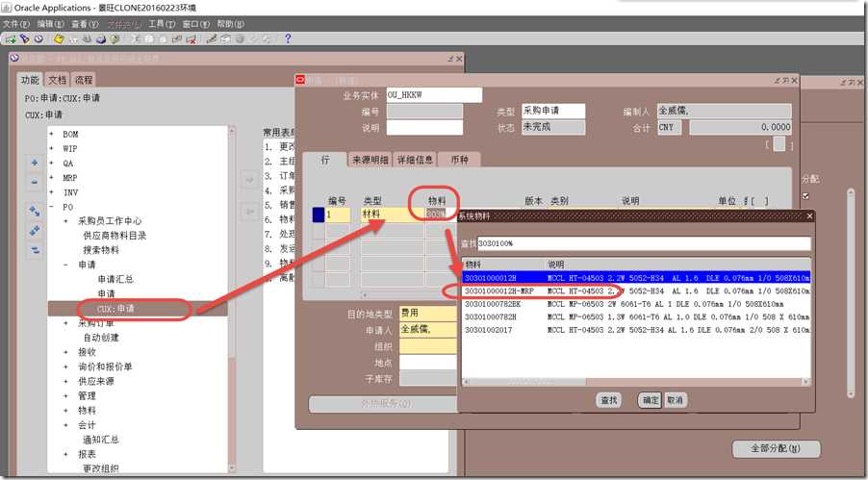Click the Edit Field toolbar icon
The width and height of the screenshot is (868, 480).
click(x=212, y=38)
